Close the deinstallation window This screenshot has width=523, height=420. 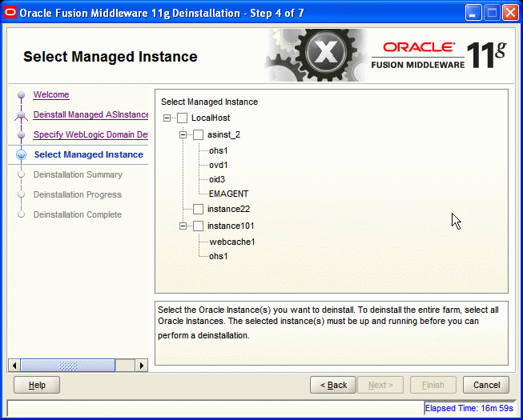[x=510, y=13]
